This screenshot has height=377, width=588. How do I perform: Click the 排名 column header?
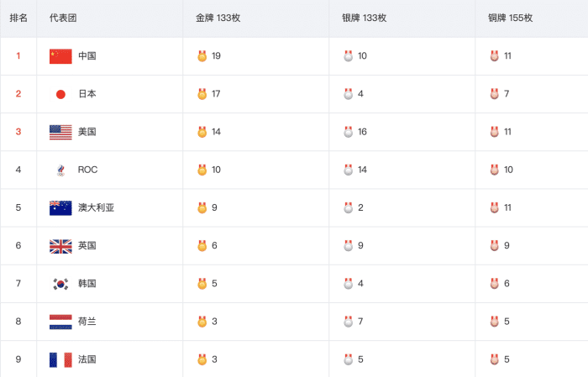[x=18, y=18]
